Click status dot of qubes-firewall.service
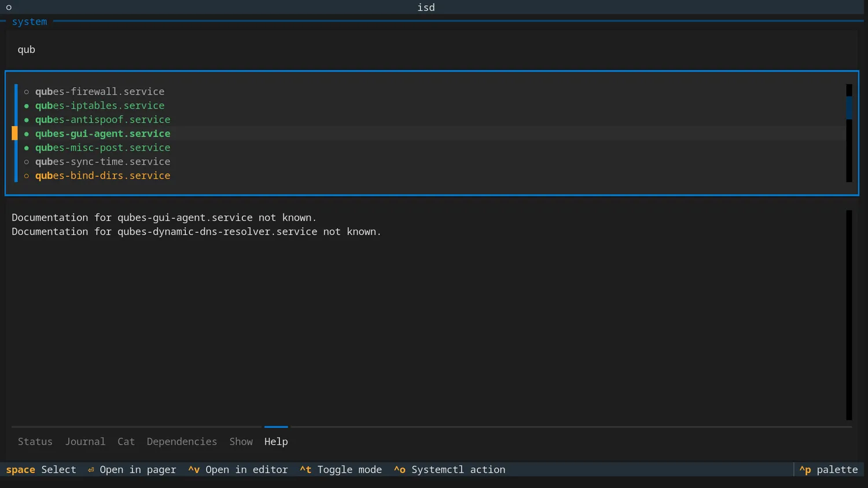This screenshot has height=488, width=868. (x=27, y=92)
